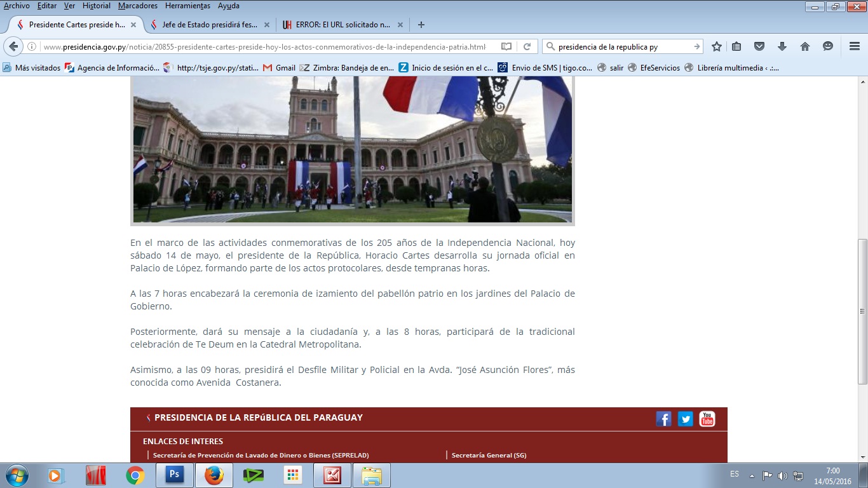Open the Windows Start menu
868x488 pixels.
pos(16,475)
